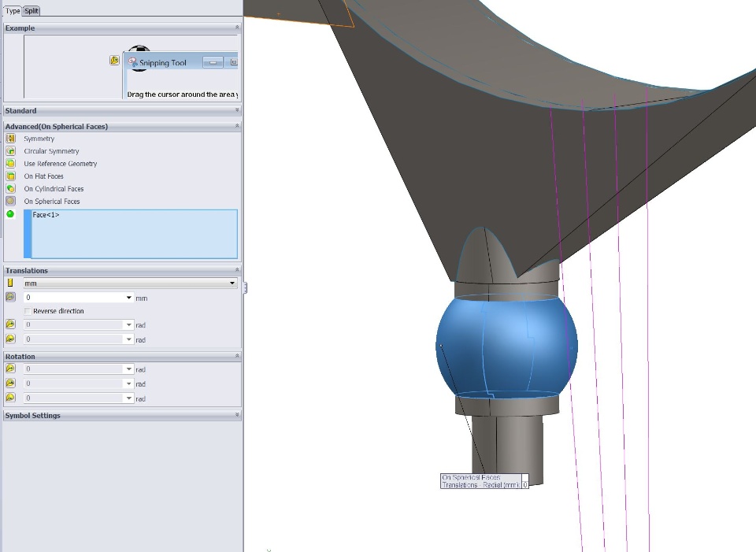This screenshot has height=552, width=756.
Task: Click the example preview fixture icon
Action: 114,61
